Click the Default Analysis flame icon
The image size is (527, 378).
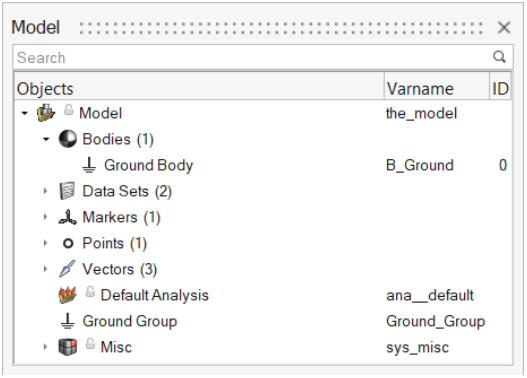click(x=68, y=295)
